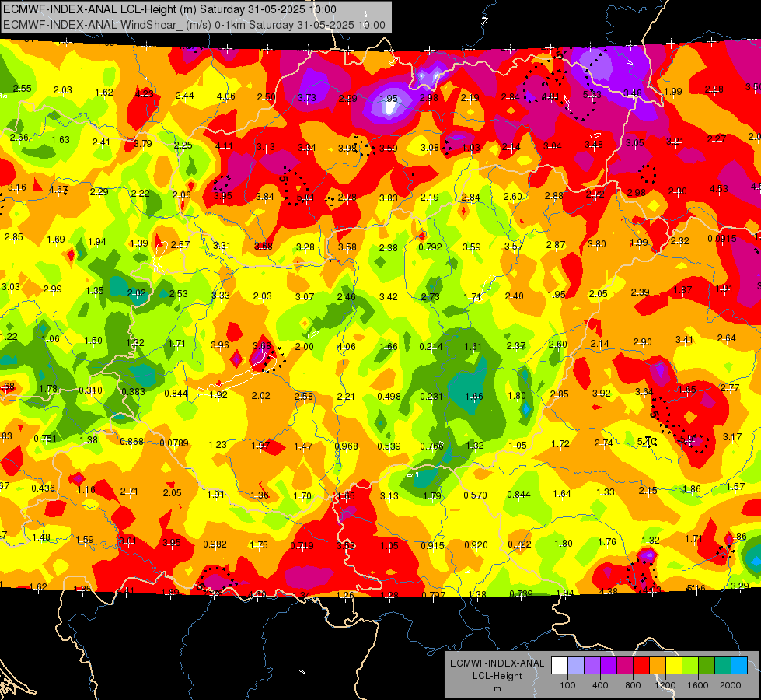Click the value 0.920
This screenshot has height=700, width=761.
pos(476,545)
